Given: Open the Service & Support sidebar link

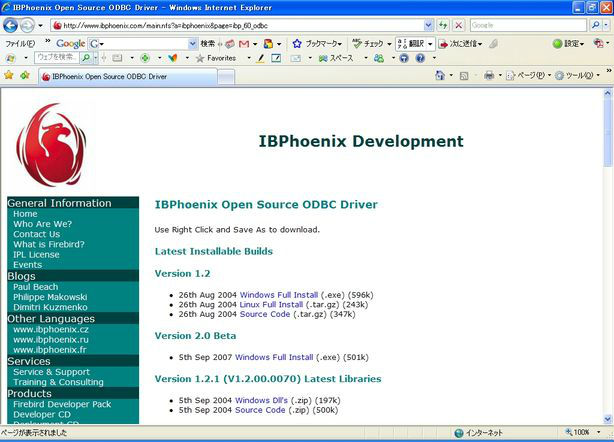Looking at the screenshot, I should tap(51, 372).
